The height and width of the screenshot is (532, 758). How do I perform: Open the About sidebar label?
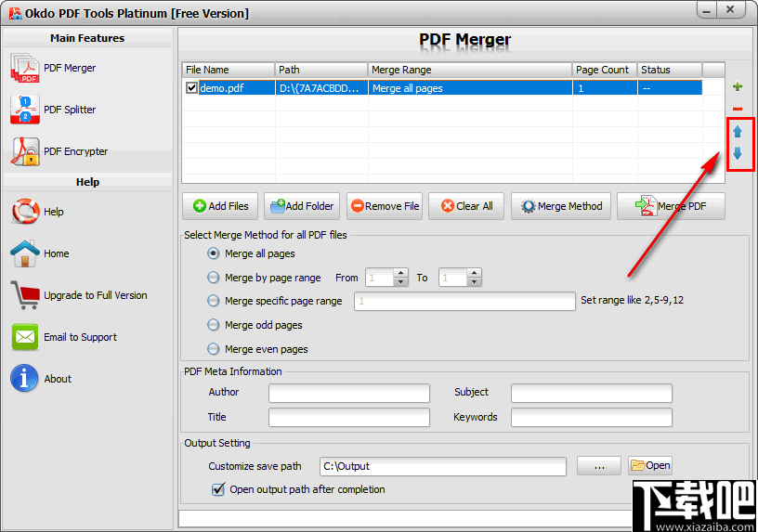pyautogui.click(x=58, y=379)
